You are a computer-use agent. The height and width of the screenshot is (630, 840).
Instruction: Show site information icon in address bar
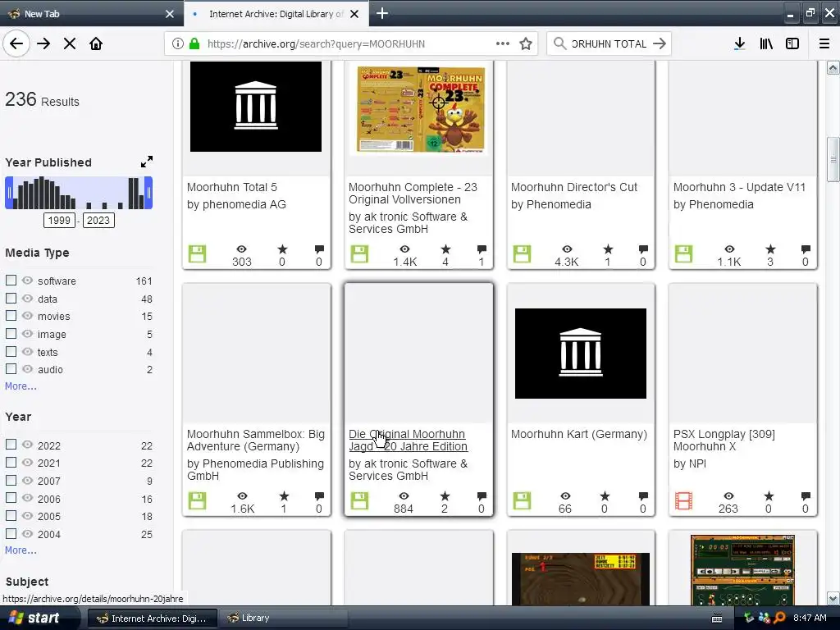click(178, 43)
